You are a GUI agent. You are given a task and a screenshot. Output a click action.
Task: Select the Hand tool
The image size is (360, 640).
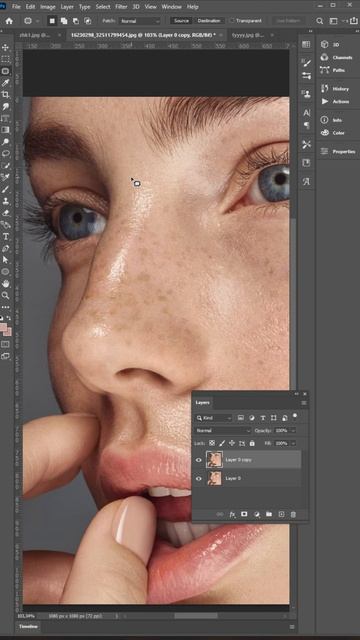point(5,284)
